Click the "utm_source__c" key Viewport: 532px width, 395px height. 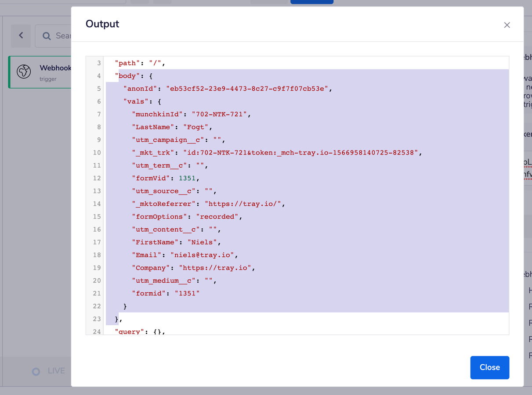[x=164, y=191]
